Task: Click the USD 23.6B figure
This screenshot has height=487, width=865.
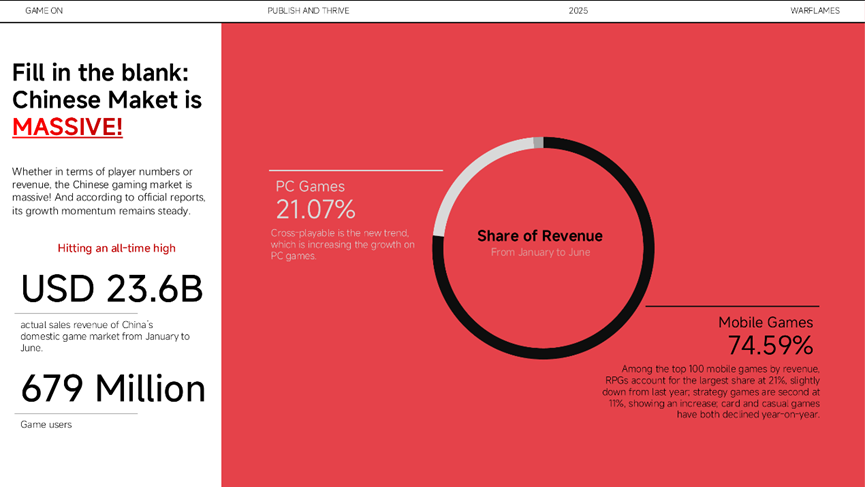Action: point(112,288)
